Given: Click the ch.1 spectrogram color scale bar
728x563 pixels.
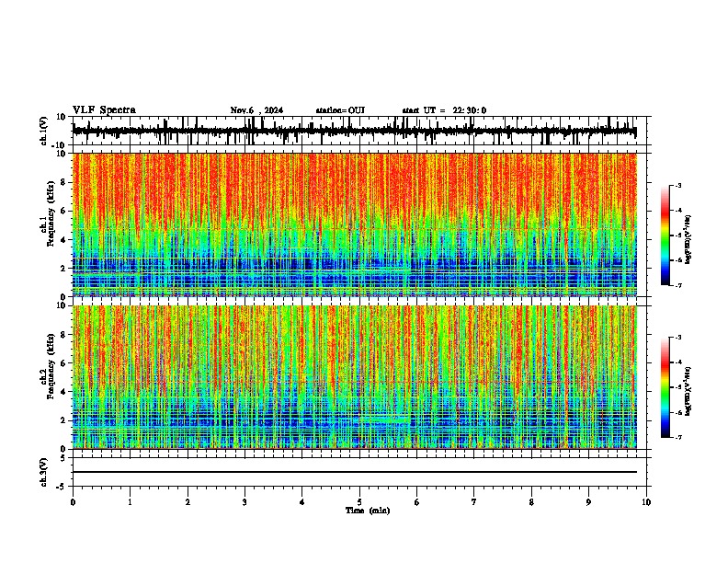Looking at the screenshot, I should [x=665, y=236].
